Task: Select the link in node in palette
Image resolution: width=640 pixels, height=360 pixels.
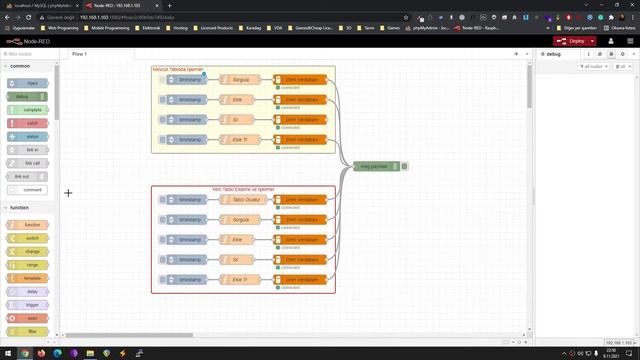Action: tap(27, 150)
